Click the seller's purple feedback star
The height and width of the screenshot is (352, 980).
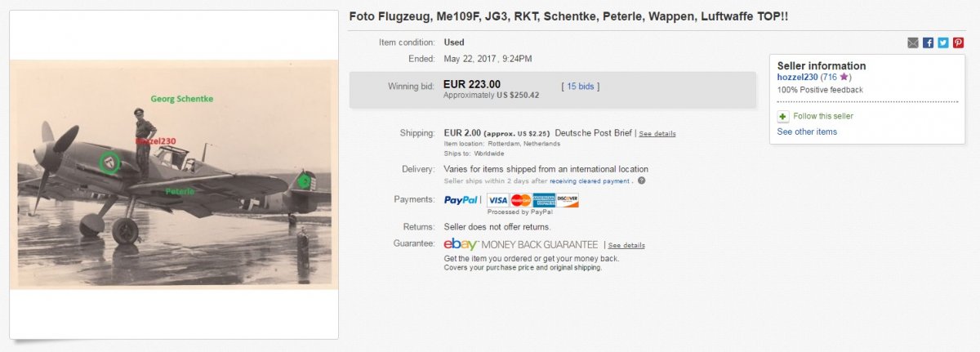click(x=844, y=78)
